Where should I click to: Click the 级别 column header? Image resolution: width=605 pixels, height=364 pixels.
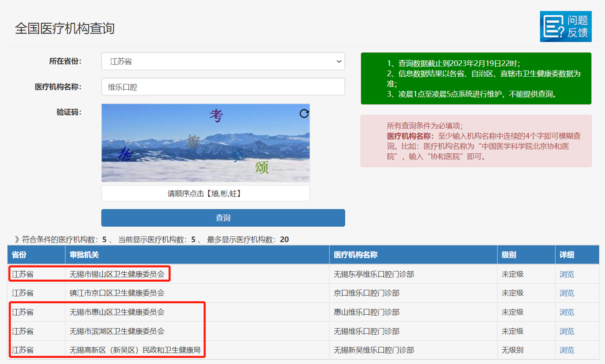pos(509,255)
